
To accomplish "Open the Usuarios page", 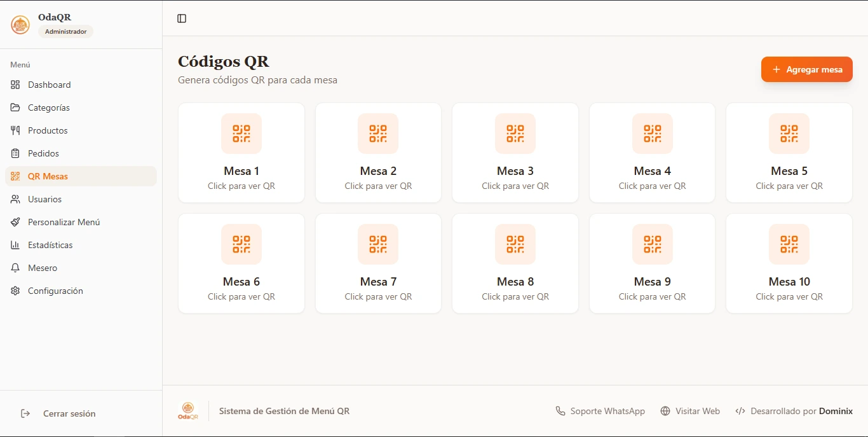I will tap(81, 199).
